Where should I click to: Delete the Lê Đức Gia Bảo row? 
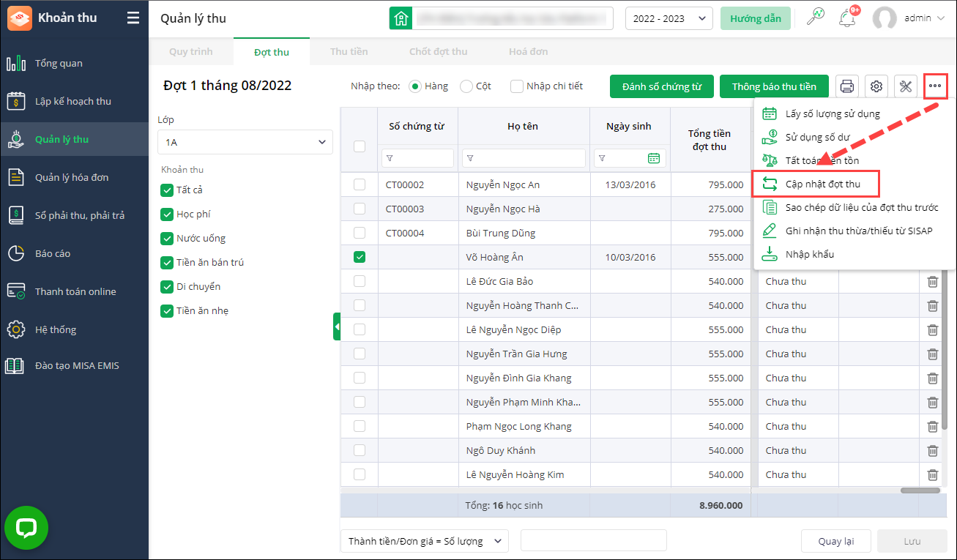932,282
